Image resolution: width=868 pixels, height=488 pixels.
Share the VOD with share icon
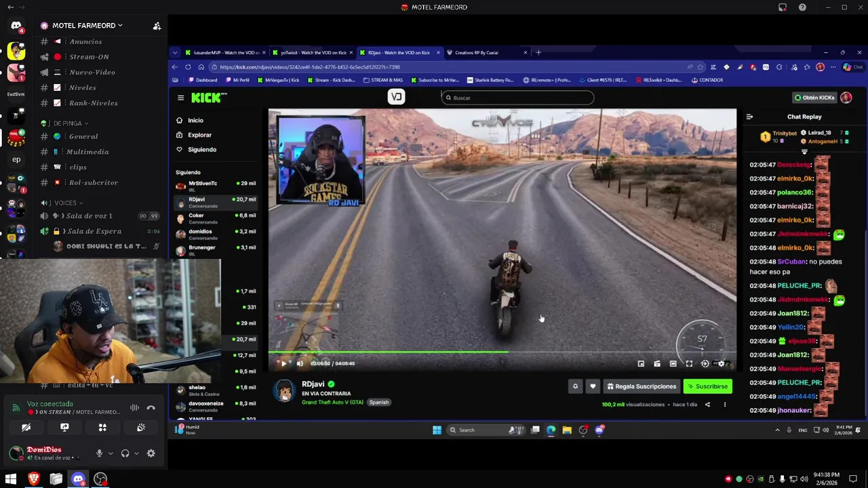(x=707, y=405)
